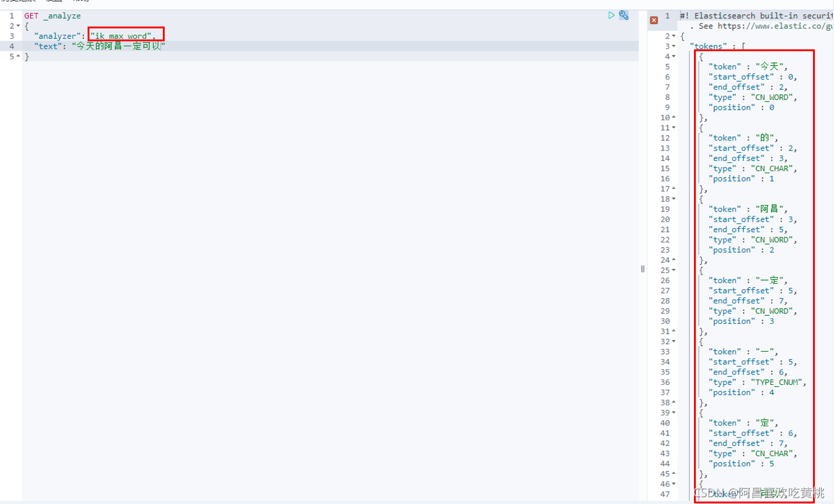Click the "GET _analyze" request line

tap(52, 15)
